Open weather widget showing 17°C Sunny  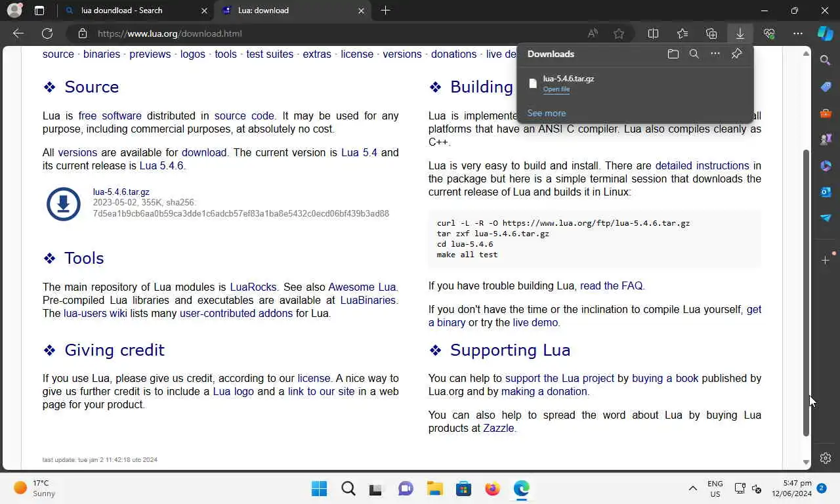pos(35,488)
